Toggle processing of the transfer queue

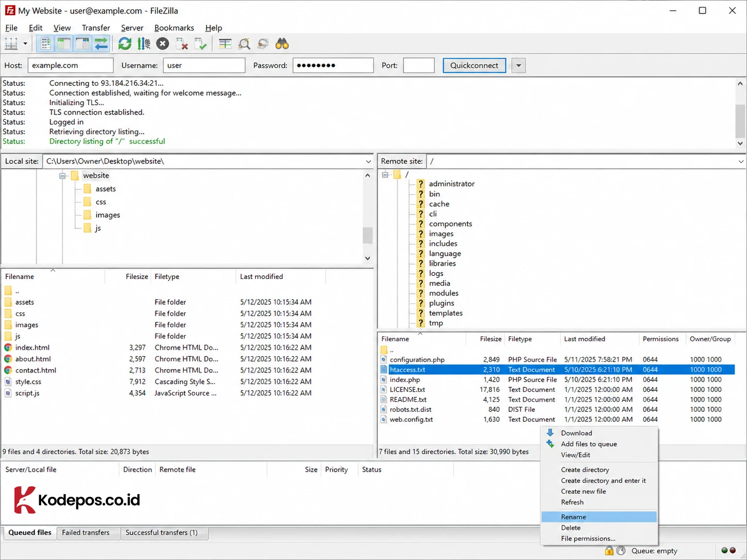144,44
